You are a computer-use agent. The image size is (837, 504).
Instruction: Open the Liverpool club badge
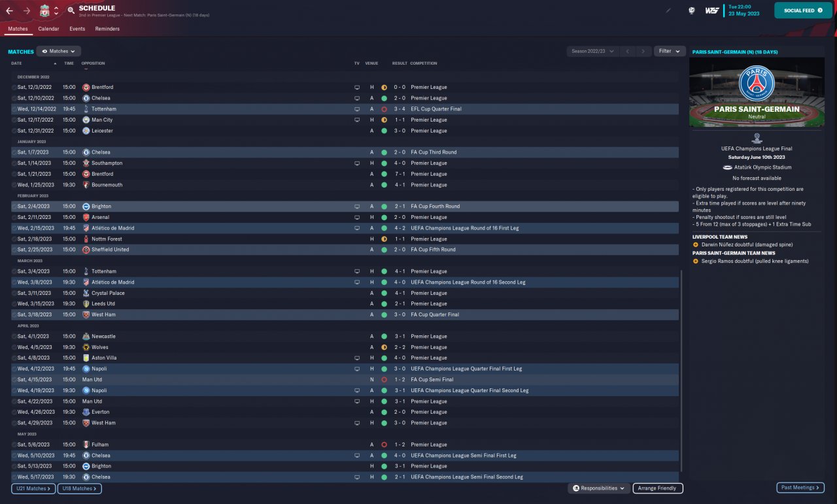click(44, 10)
